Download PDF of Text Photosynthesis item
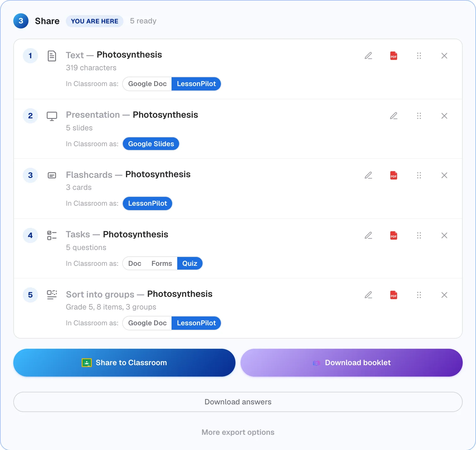This screenshot has width=476, height=450. click(x=394, y=56)
